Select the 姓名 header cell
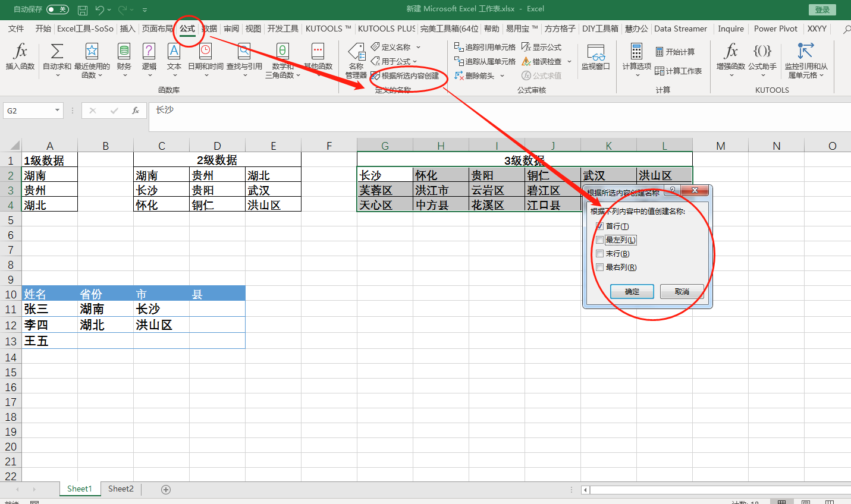 (49, 294)
